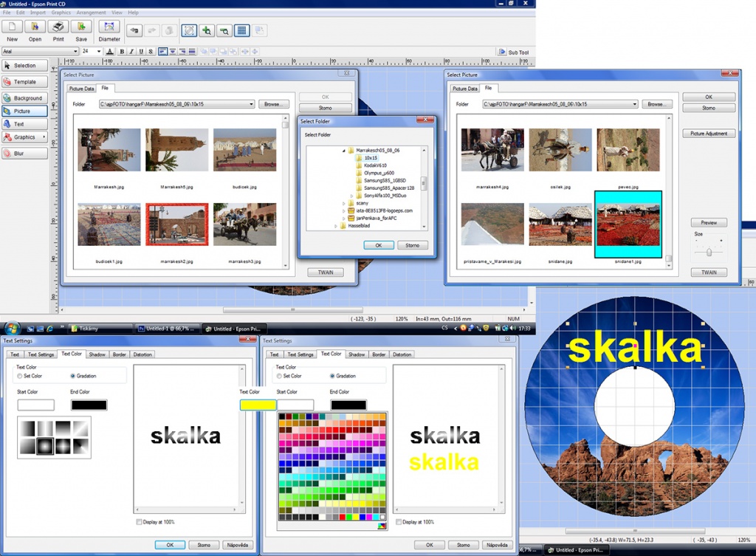This screenshot has width=756, height=556.
Task: Click the Bold formatting icon
Action: (x=122, y=52)
